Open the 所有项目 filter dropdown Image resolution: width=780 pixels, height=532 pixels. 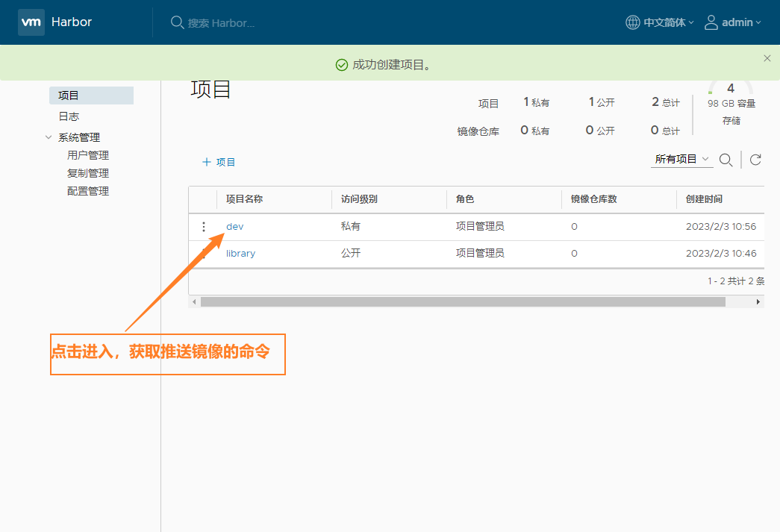click(681, 159)
